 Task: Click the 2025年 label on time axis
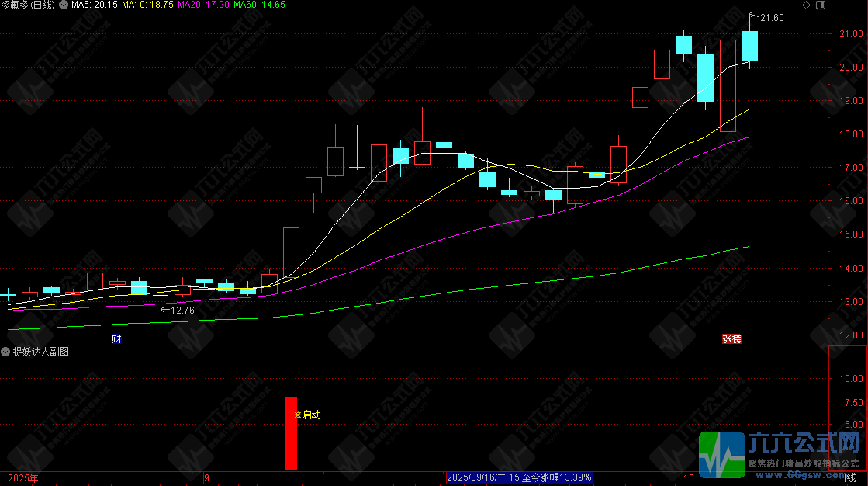coord(23,477)
